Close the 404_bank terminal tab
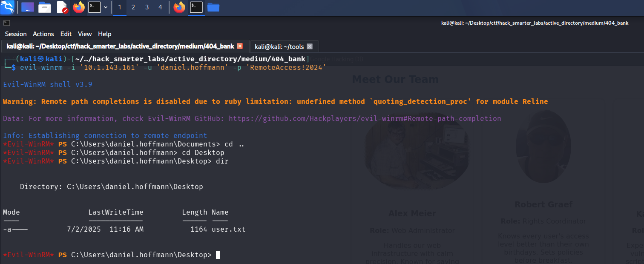The image size is (644, 264). [x=240, y=46]
